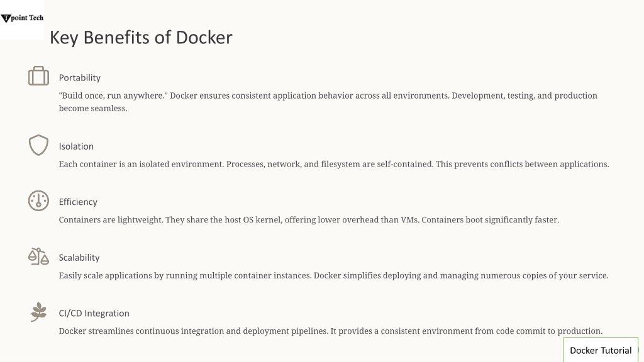This screenshot has height=362, width=644.
Task: Select the Containers are lightweight description
Action: [x=309, y=220]
